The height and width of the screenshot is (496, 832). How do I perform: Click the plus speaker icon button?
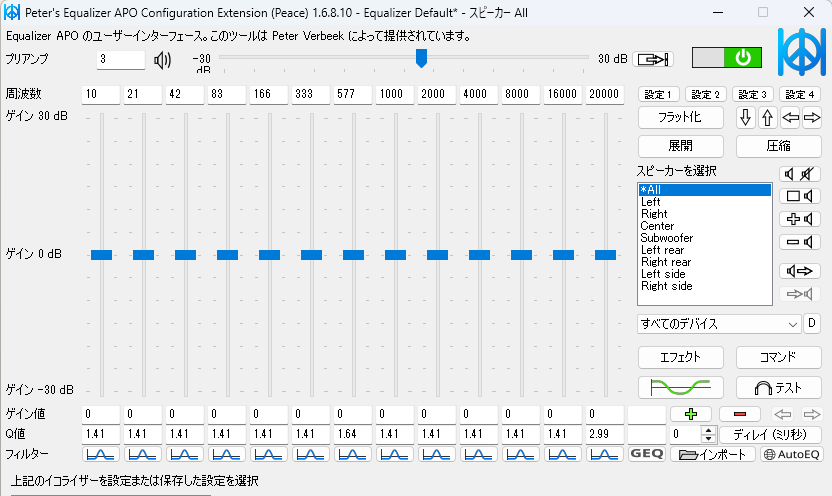coord(800,219)
